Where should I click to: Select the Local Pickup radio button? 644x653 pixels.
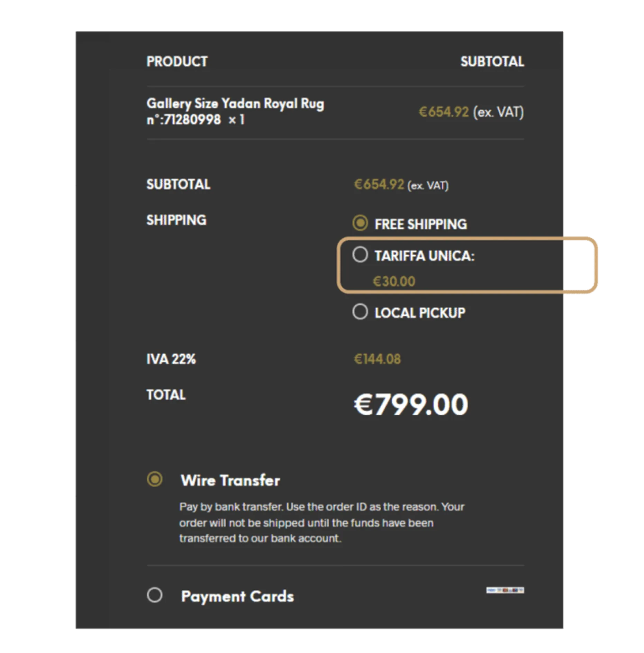(x=360, y=312)
